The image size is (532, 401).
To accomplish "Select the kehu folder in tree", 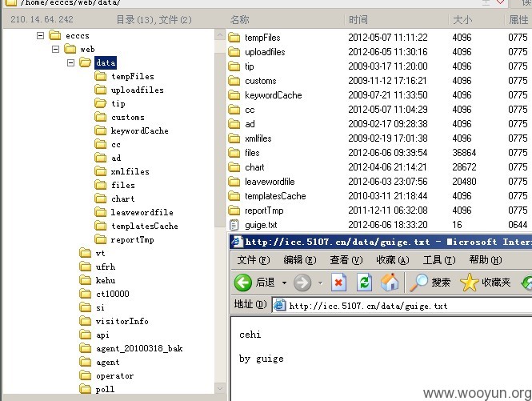I will coord(106,280).
